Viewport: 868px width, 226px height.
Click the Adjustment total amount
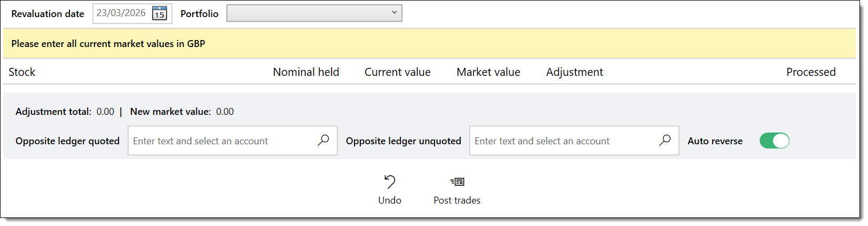click(x=105, y=112)
